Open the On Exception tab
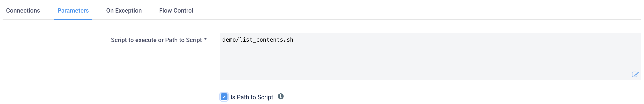This screenshot has height=104, width=644. (124, 11)
